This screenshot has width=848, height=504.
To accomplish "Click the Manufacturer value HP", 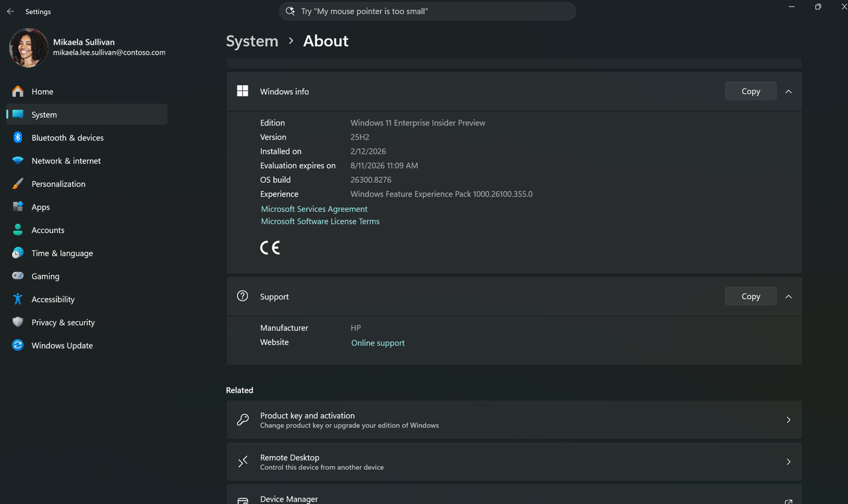I will pos(356,328).
